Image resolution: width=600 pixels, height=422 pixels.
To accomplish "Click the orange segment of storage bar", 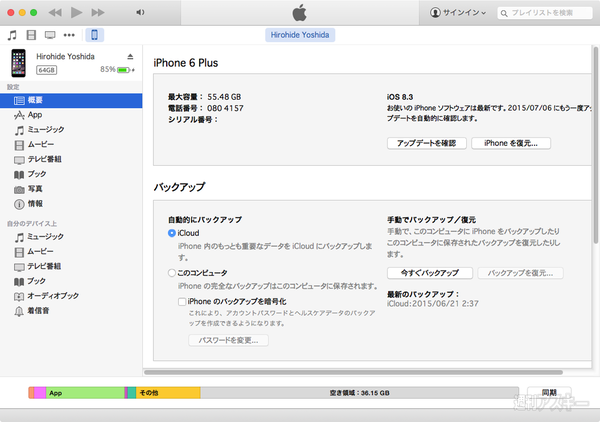I will click(x=31, y=393).
